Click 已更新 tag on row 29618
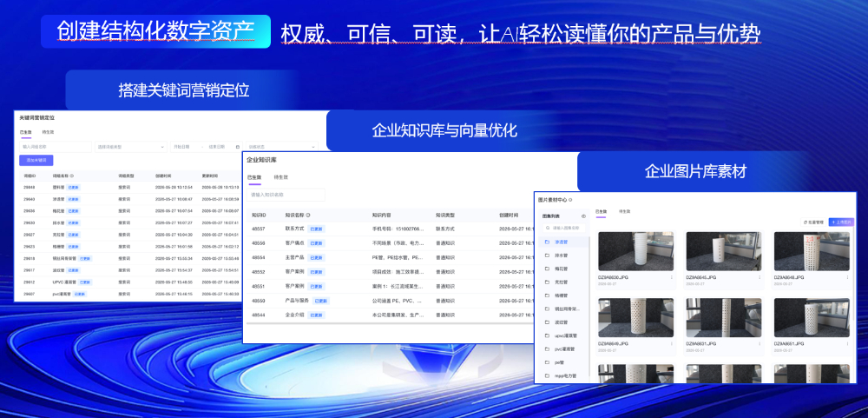868x418 pixels. 85,258
